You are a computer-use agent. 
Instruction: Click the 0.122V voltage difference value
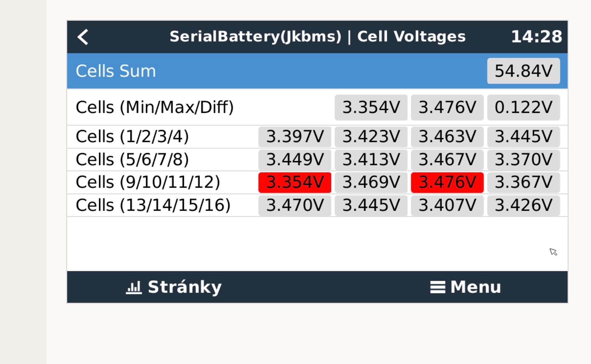coord(523,108)
